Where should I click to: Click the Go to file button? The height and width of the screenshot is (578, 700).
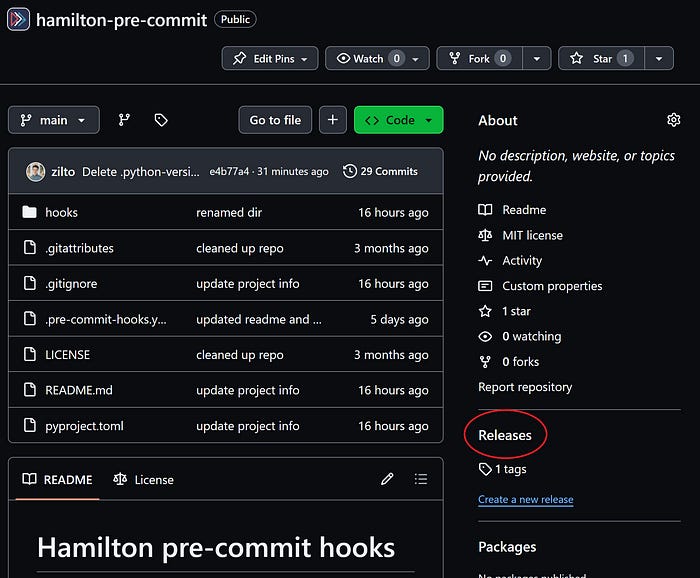275,120
